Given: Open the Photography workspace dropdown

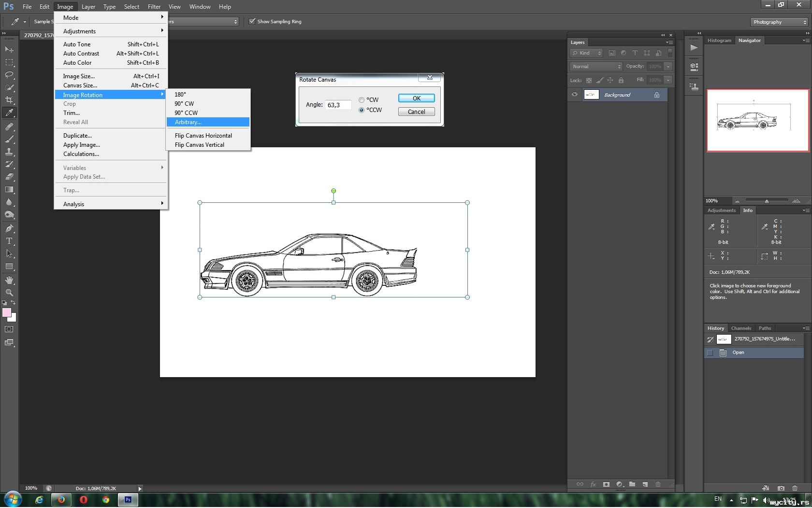Looking at the screenshot, I should tap(779, 22).
